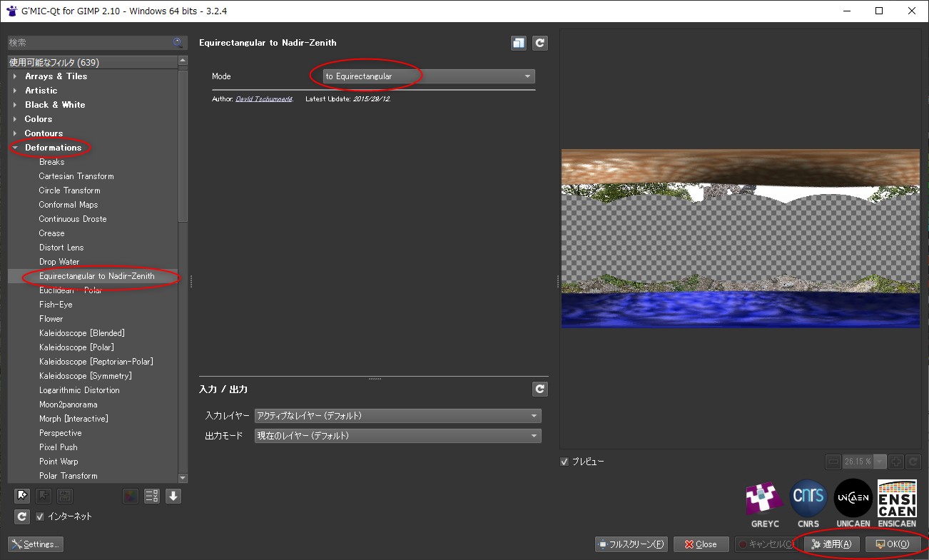Toggle the プレビュー checkbox
The height and width of the screenshot is (560, 929).
click(x=565, y=462)
